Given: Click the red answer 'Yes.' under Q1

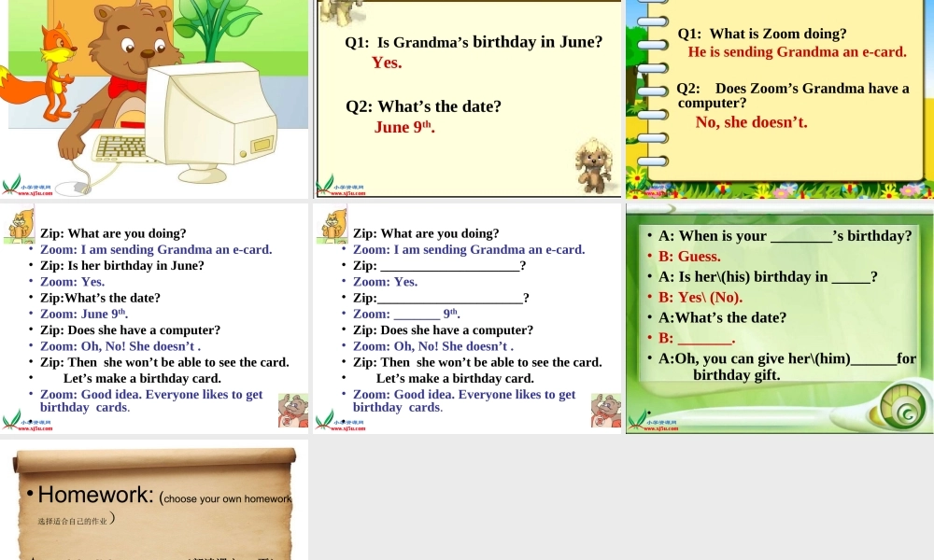Looking at the screenshot, I should (387, 63).
